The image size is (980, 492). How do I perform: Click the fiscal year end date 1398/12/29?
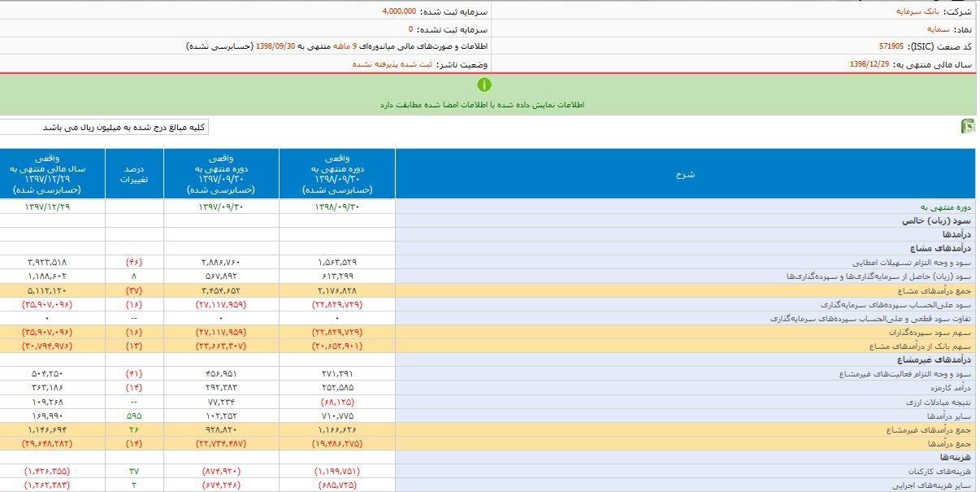tap(869, 63)
